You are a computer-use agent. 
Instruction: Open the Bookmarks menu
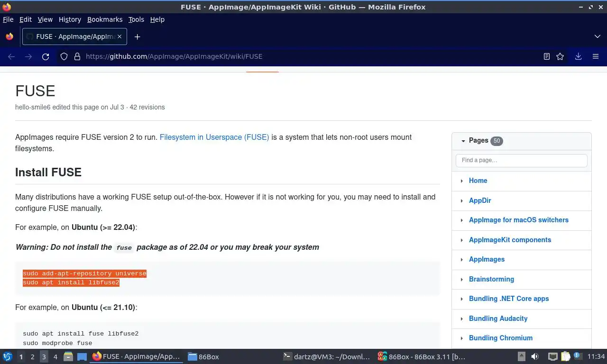(105, 19)
